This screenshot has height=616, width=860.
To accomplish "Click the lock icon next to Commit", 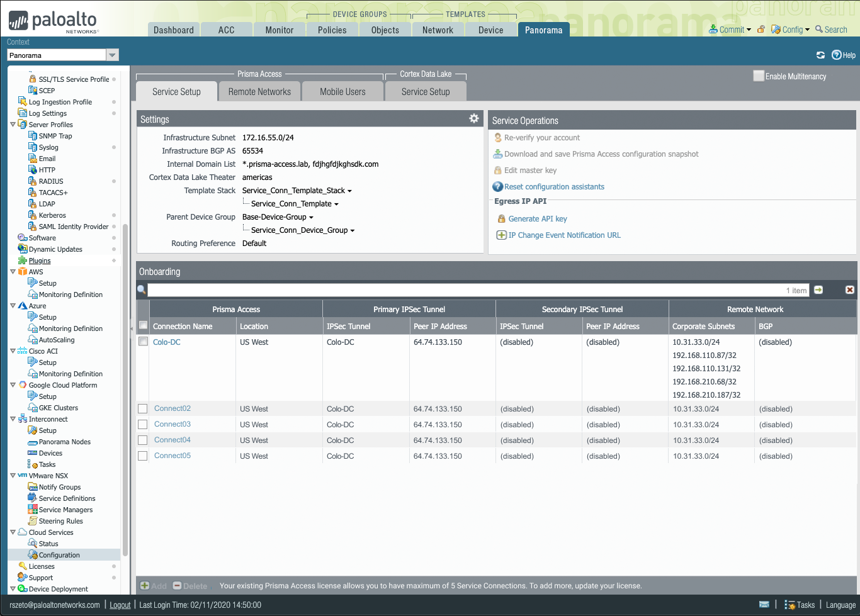I will tap(761, 30).
